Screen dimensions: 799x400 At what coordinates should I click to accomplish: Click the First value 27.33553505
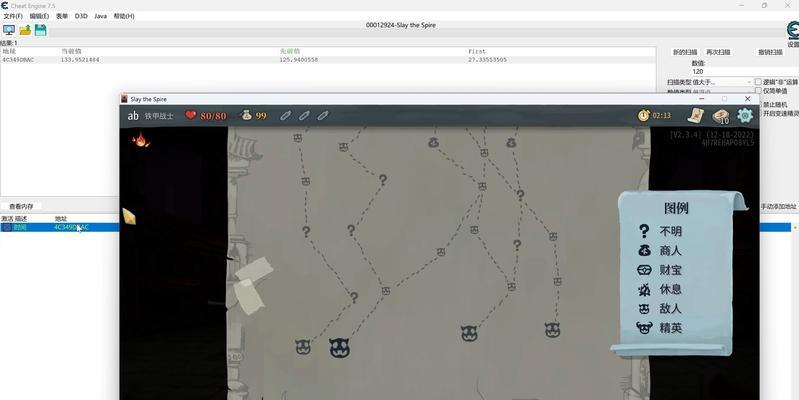(x=488, y=60)
